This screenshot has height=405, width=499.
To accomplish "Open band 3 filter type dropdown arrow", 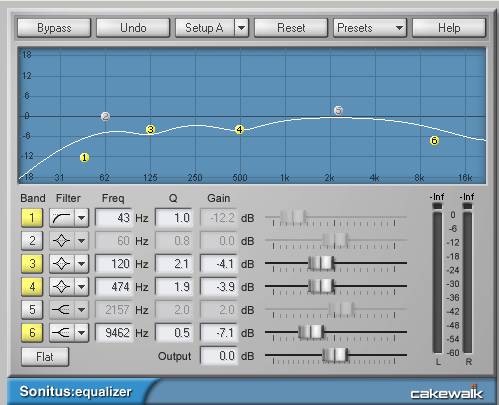I will (82, 264).
